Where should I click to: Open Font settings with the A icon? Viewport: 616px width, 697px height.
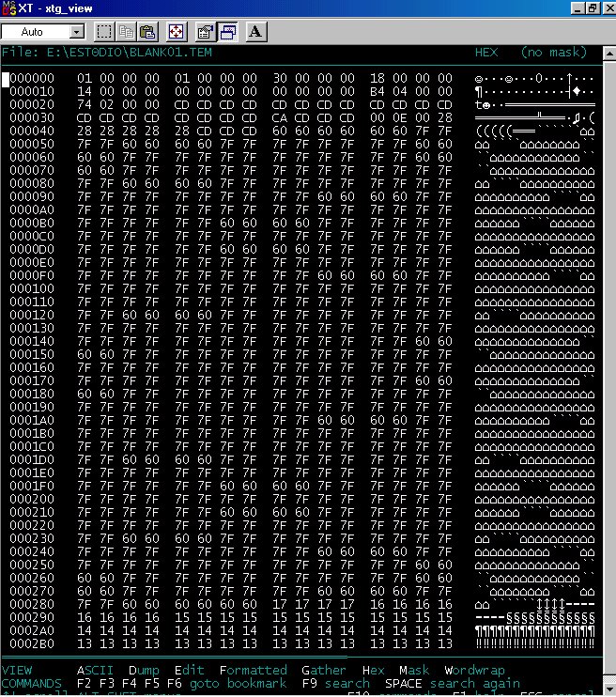coord(255,32)
